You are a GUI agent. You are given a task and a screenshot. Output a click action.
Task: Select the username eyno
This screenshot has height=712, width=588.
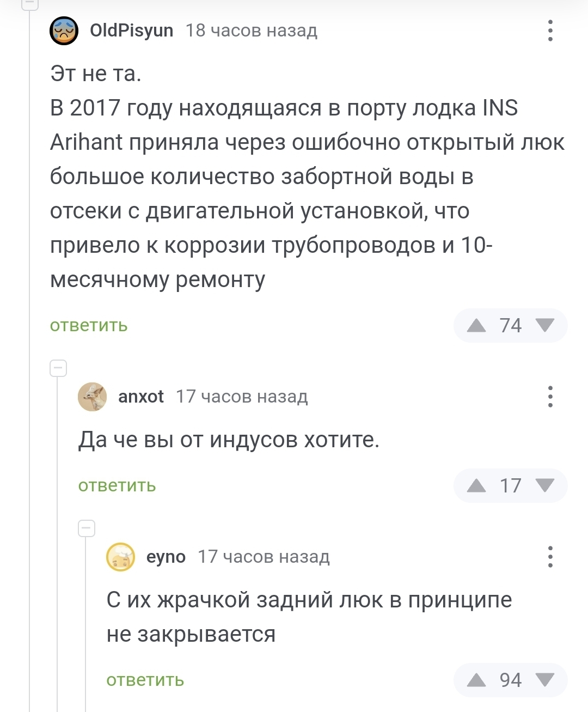click(x=166, y=557)
